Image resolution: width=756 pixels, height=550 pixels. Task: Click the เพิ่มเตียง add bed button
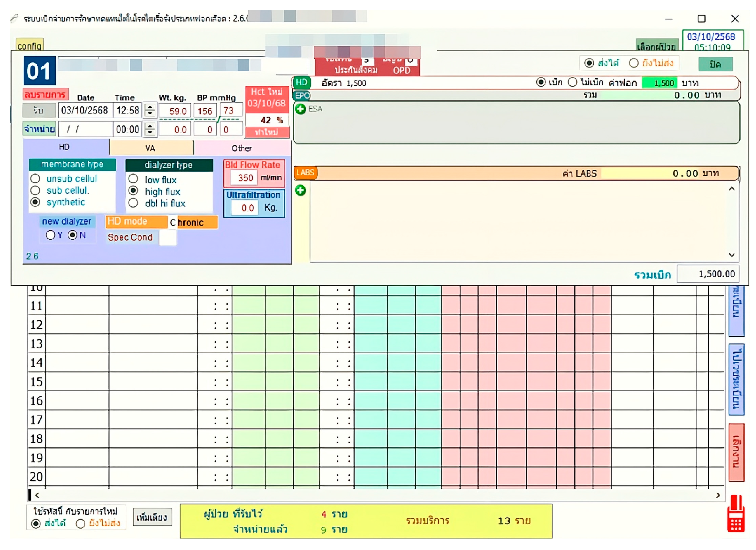pos(152,517)
